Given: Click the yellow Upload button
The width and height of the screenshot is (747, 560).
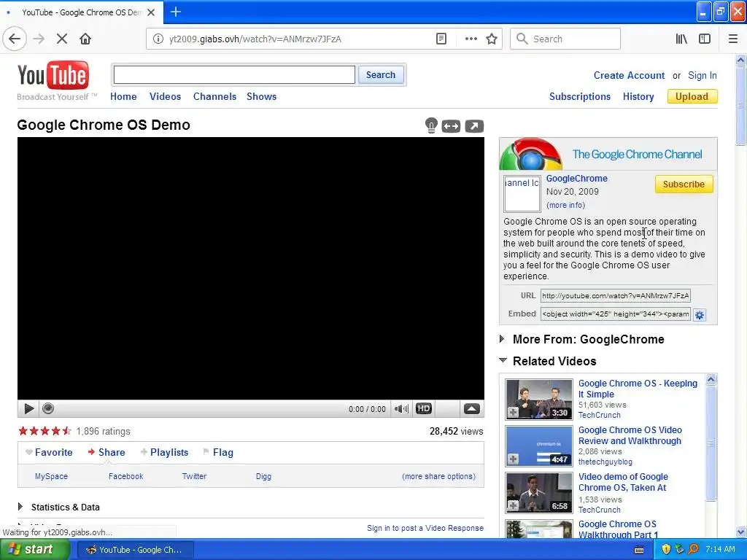Looking at the screenshot, I should 692,97.
